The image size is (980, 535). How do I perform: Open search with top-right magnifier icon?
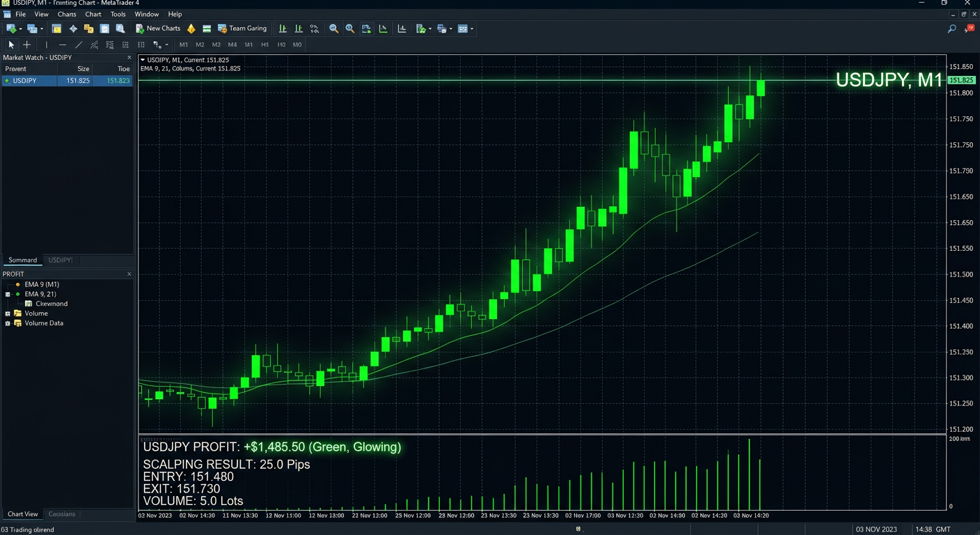[x=951, y=29]
